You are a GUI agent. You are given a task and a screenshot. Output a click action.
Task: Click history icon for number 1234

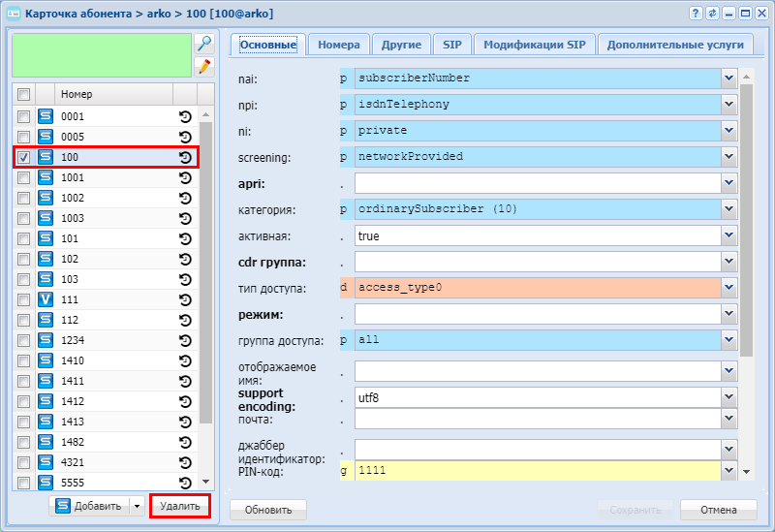pos(185,340)
